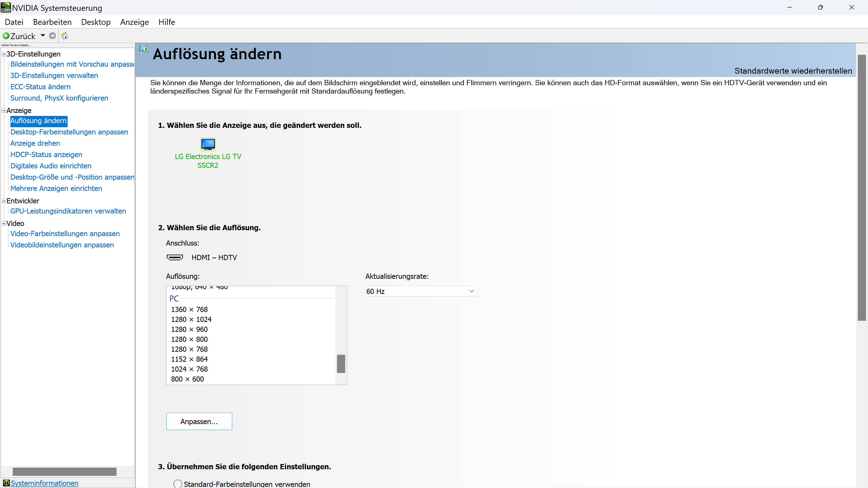Click the HDMI connector icon
The height and width of the screenshot is (488, 868).
coord(175,257)
